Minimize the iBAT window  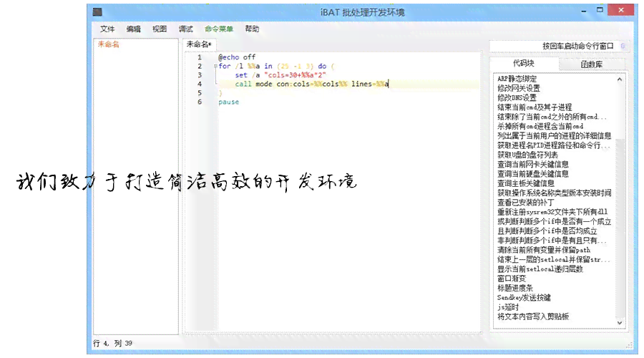pyautogui.click(x=584, y=11)
